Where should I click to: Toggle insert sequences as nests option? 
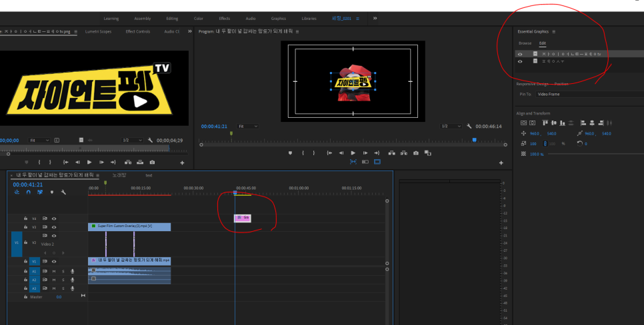point(17,192)
